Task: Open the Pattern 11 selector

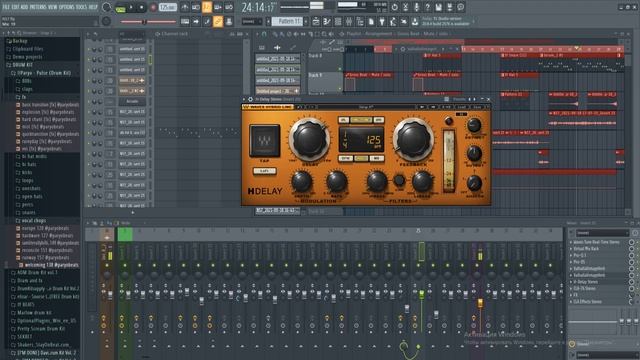Action: point(286,21)
